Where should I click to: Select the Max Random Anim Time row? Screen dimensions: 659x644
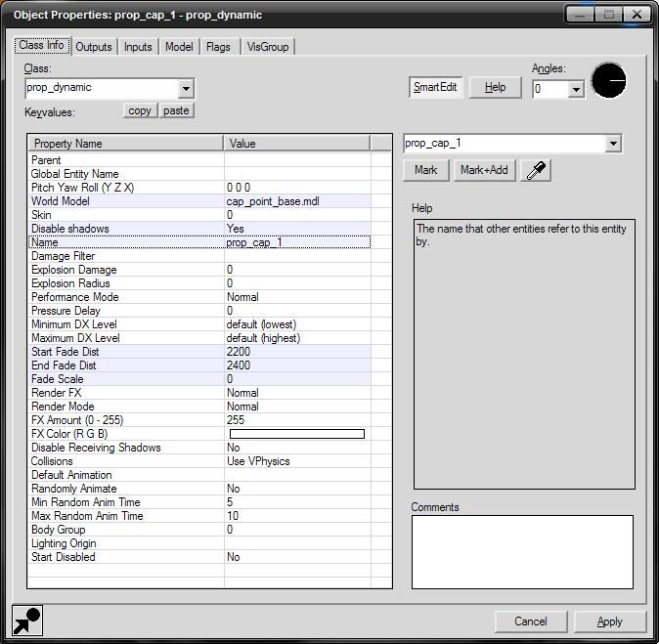coord(199,516)
